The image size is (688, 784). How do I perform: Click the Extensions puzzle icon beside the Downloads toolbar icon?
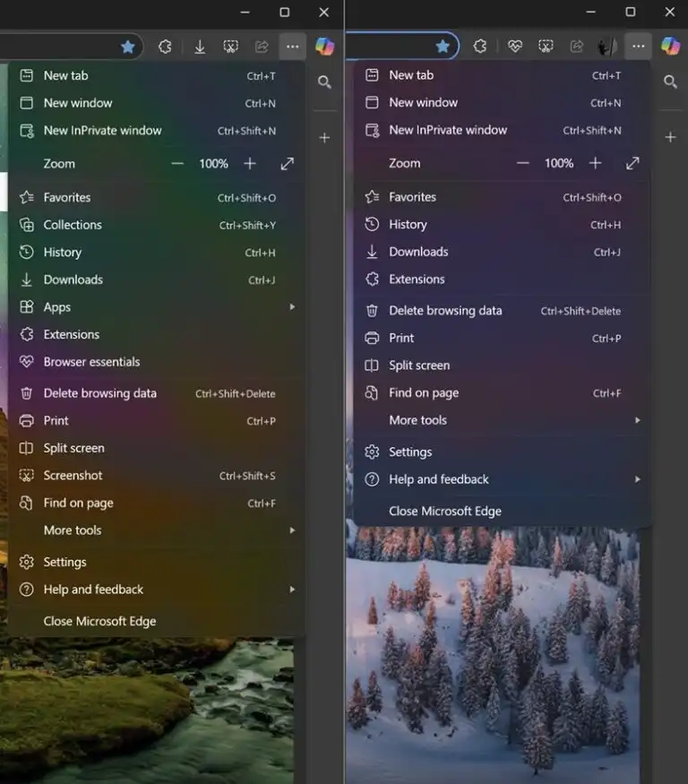pos(165,47)
